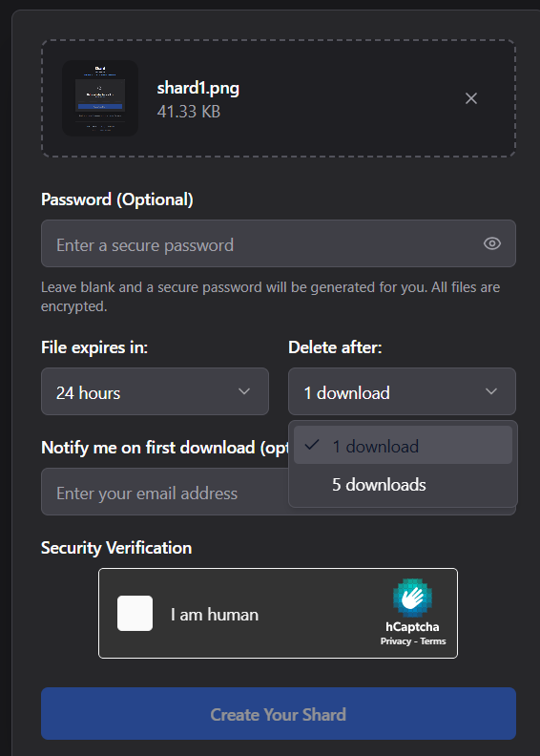Collapse the 'Delete after' dropdown chevron
Viewport: 540px width, 756px height.
coord(490,391)
